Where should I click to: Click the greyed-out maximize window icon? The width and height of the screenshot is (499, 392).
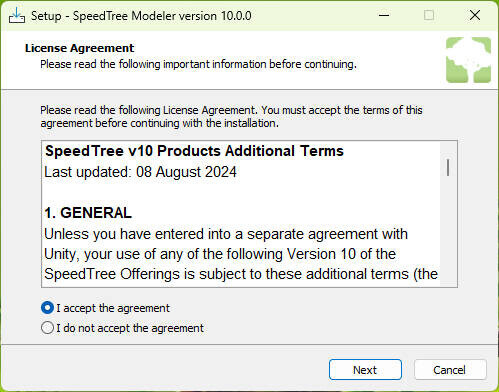click(429, 15)
